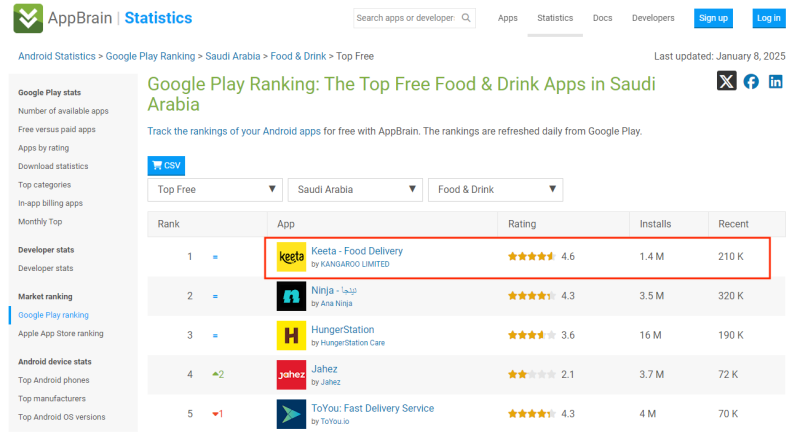Screen dimensions: 800x432
Task: Open the Keeta app icon
Action: click(x=291, y=257)
